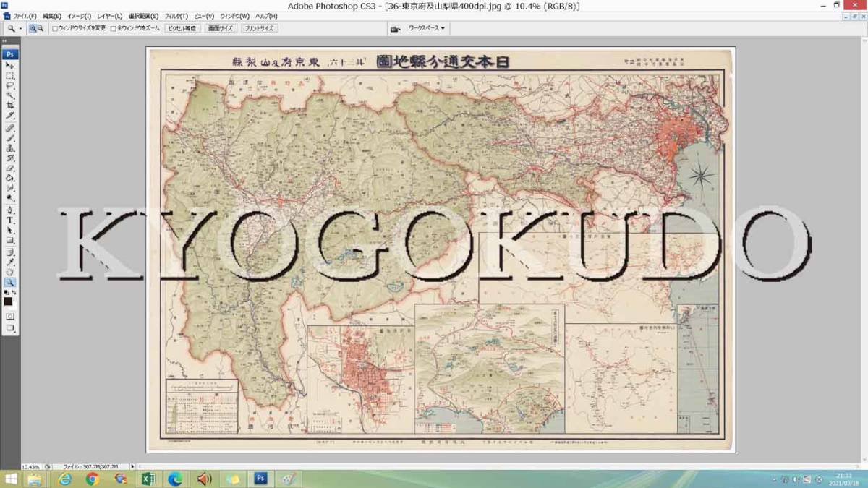
Task: Open File Explorer from taskbar
Action: click(36, 479)
